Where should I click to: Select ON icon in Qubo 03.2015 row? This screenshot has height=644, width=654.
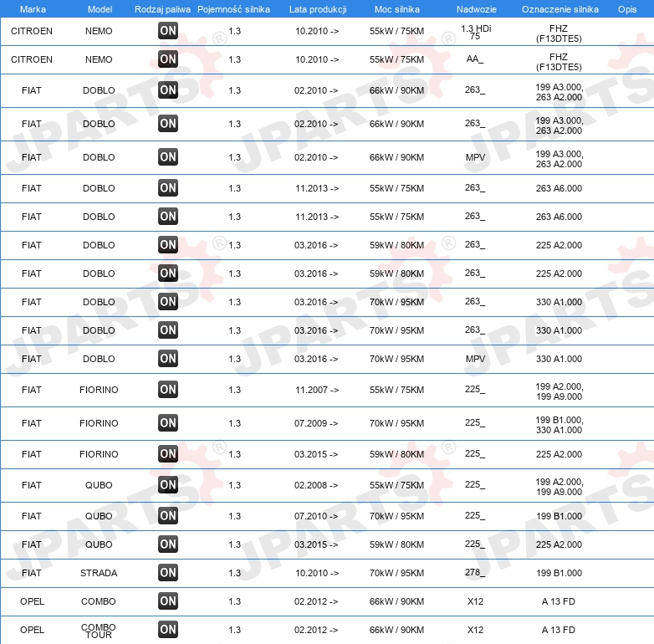pos(168,544)
